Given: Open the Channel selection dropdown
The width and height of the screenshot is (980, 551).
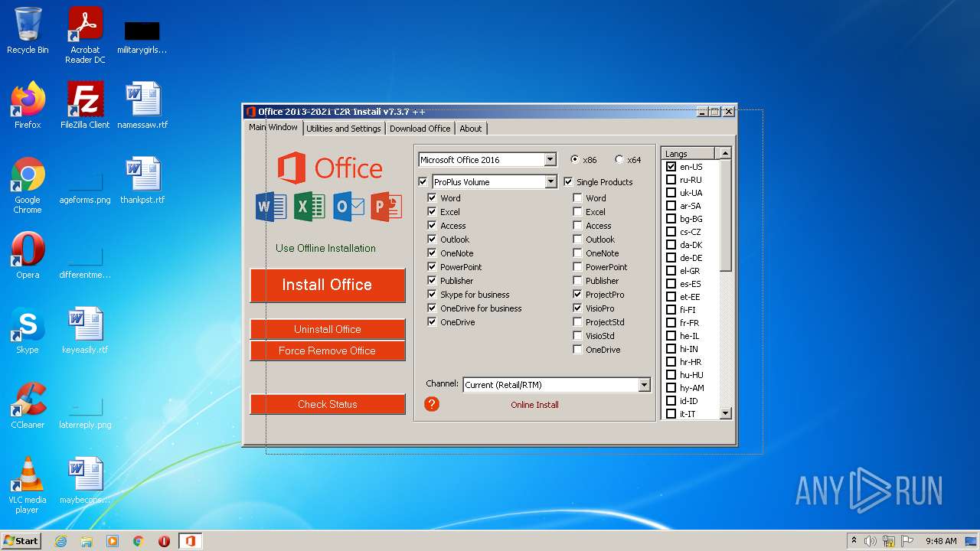Looking at the screenshot, I should 644,385.
